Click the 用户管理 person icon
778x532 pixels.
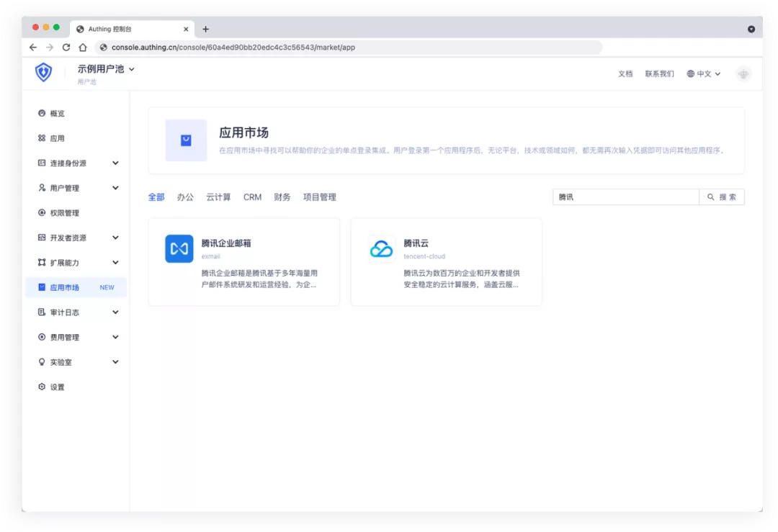pos(42,187)
